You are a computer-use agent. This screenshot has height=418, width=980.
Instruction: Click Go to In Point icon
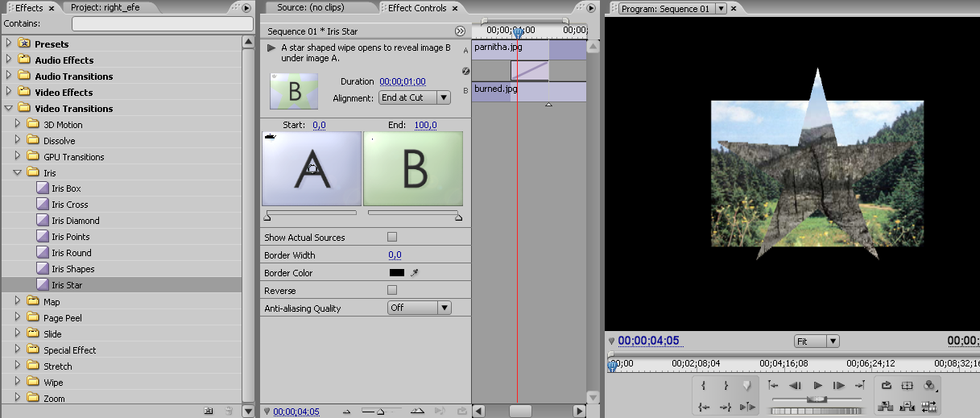(x=704, y=407)
